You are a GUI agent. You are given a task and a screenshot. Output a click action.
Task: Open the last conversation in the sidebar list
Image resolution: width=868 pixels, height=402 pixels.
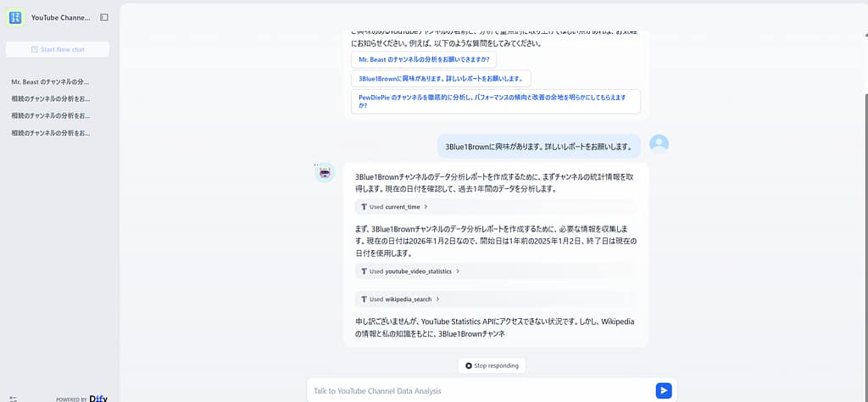coord(50,133)
